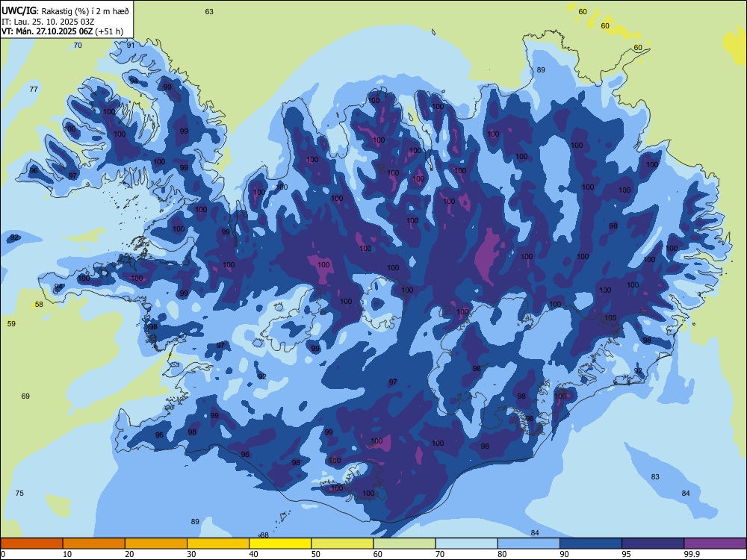Select the medium blue 80–90 legend swatch
Image resolution: width=747 pixels, height=560 pixels.
529,544
